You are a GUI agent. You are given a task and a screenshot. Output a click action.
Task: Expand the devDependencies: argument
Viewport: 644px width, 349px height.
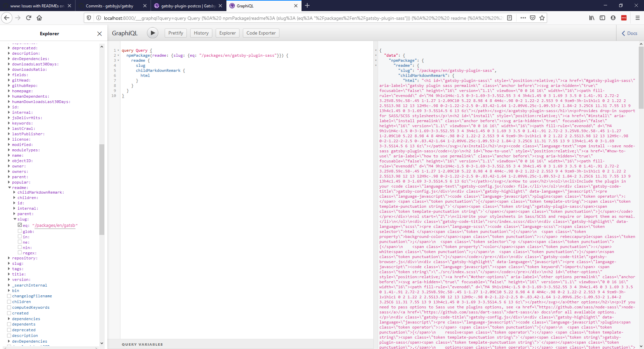pyautogui.click(x=9, y=59)
